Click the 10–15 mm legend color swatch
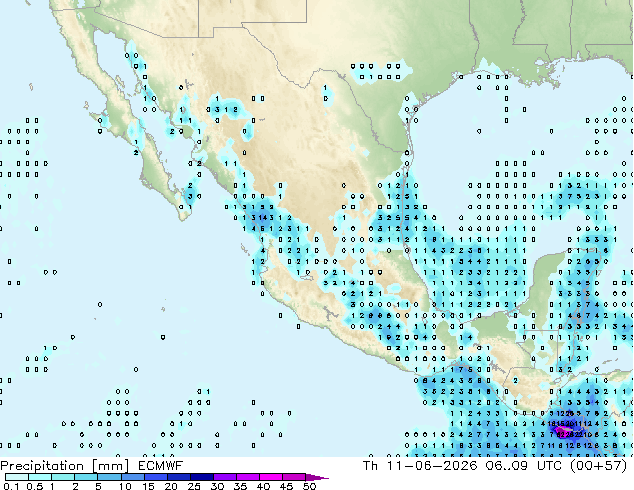The width and height of the screenshot is (634, 490). click(x=132, y=477)
